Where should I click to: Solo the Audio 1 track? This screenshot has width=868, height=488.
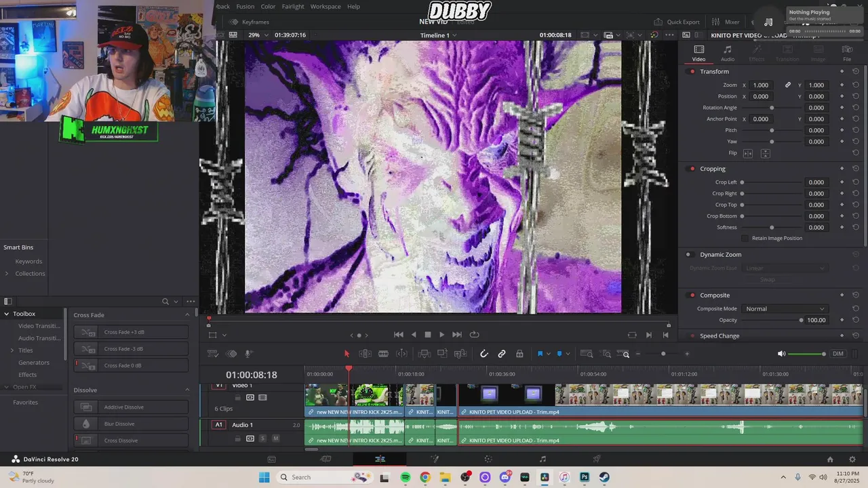pos(262,439)
